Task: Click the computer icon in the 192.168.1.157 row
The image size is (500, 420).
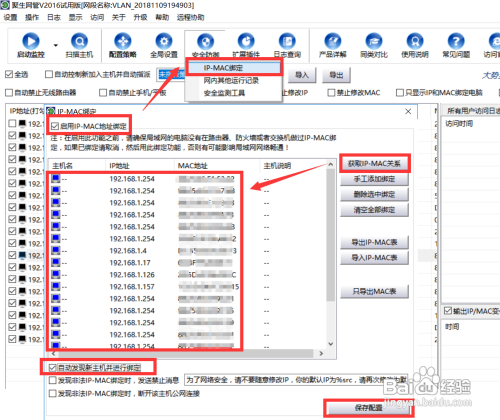Action: coord(56,286)
